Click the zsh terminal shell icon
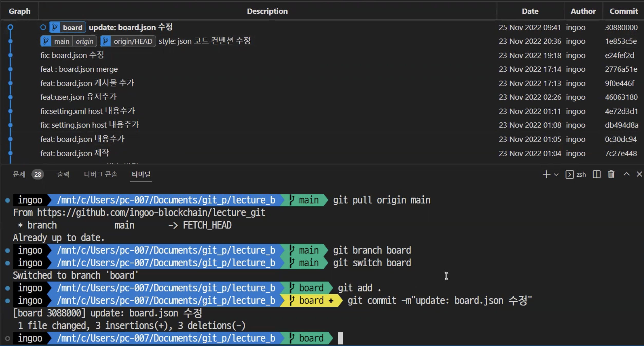The image size is (644, 346). 570,175
